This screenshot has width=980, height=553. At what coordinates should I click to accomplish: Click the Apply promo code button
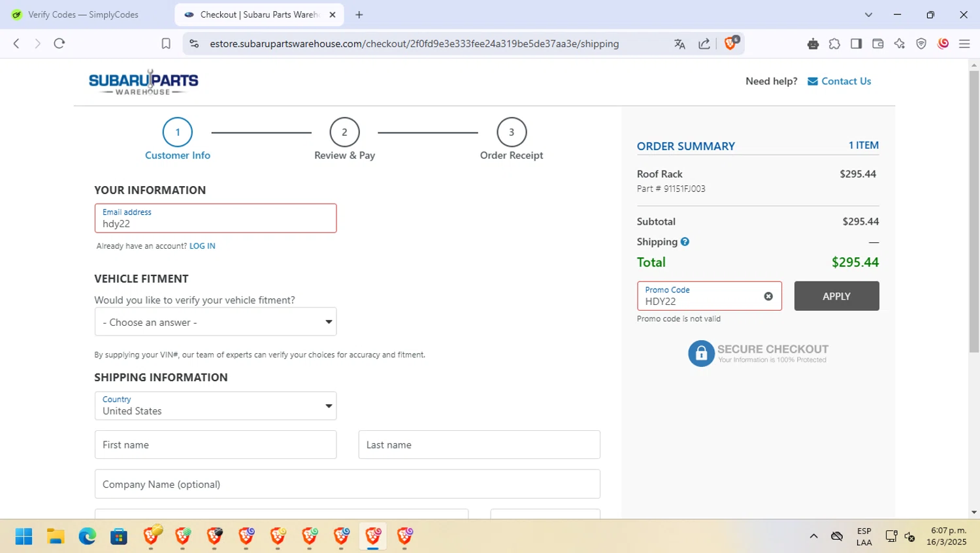click(x=836, y=296)
